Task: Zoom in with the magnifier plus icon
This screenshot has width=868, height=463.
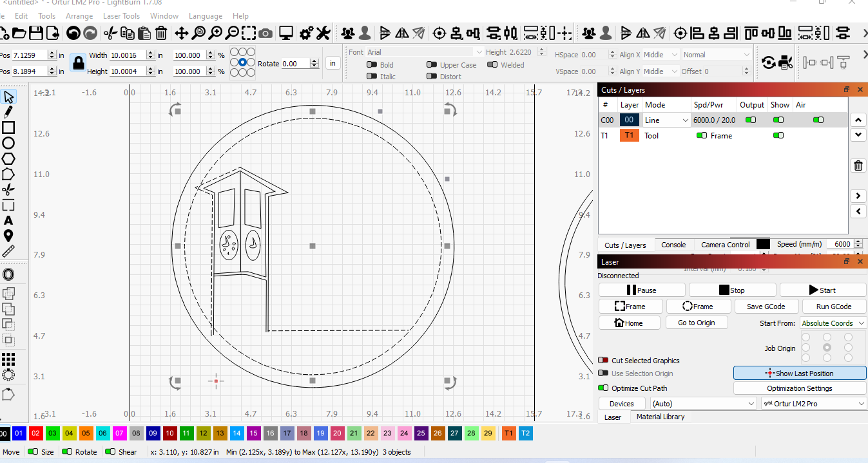Action: click(x=215, y=33)
